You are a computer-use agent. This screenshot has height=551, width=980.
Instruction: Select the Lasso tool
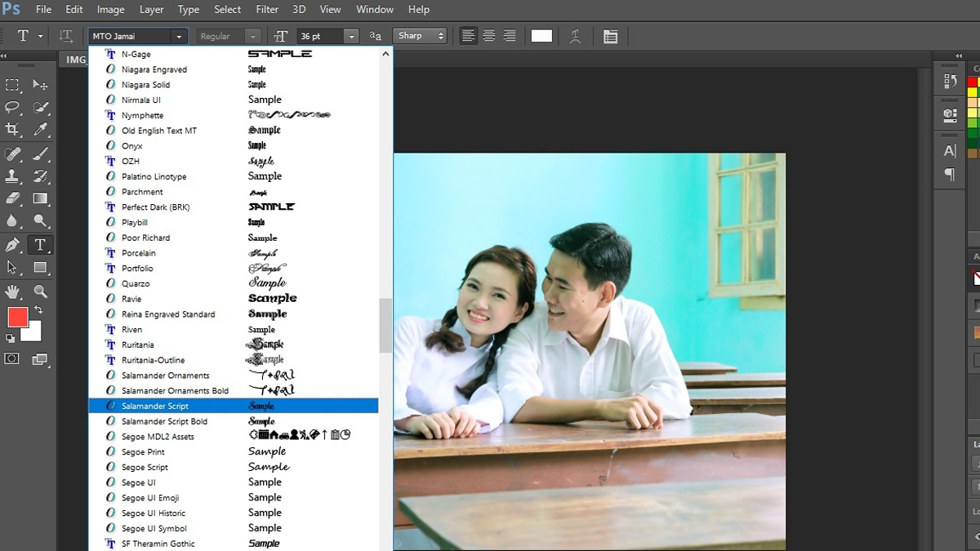click(11, 107)
